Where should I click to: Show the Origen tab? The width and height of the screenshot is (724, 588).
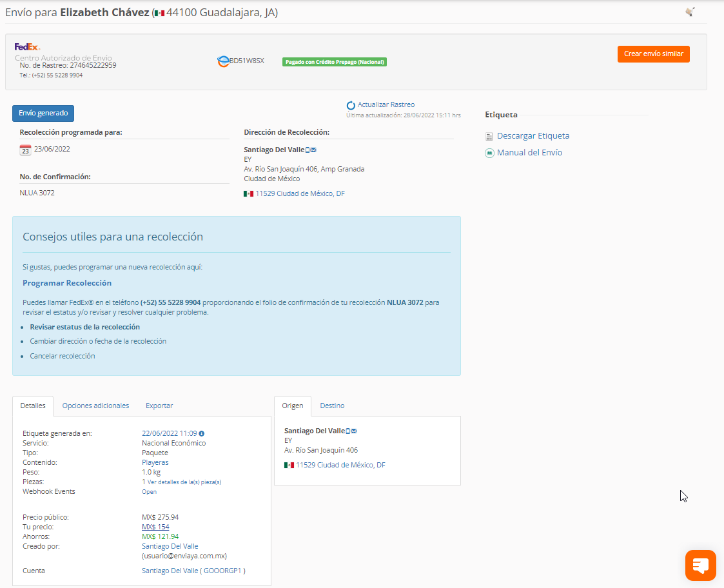293,406
